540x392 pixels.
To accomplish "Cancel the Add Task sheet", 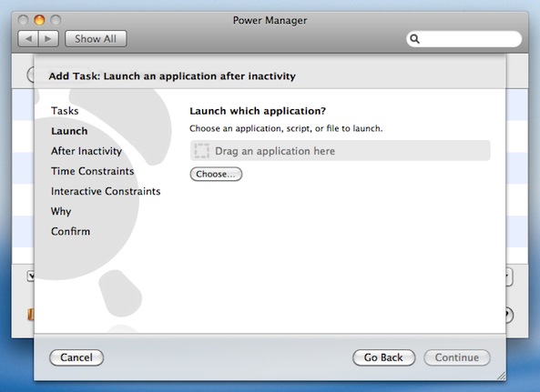I will point(76,357).
